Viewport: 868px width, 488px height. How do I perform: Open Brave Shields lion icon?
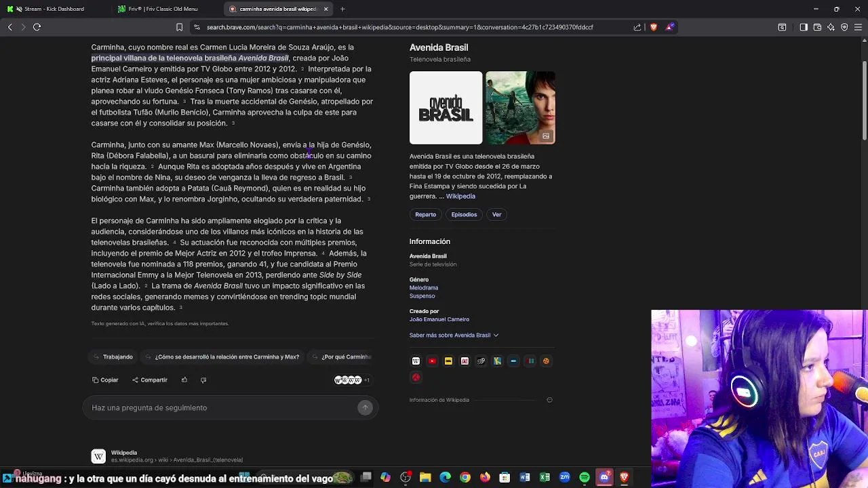point(654,27)
